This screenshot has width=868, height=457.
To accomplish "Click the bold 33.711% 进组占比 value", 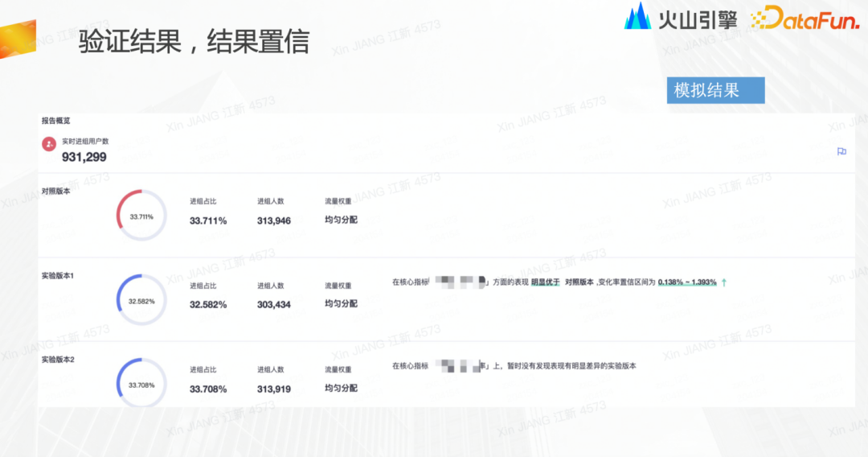I will 208,220.
